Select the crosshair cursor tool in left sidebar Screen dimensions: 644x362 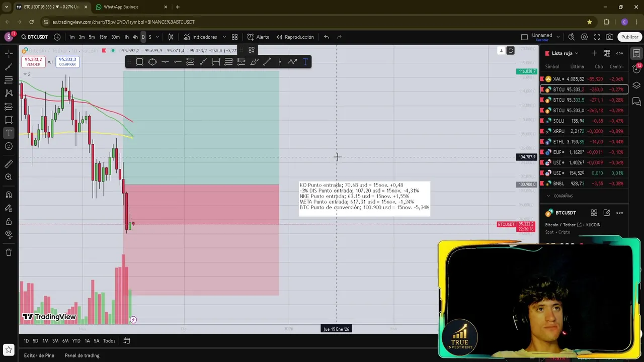9,53
